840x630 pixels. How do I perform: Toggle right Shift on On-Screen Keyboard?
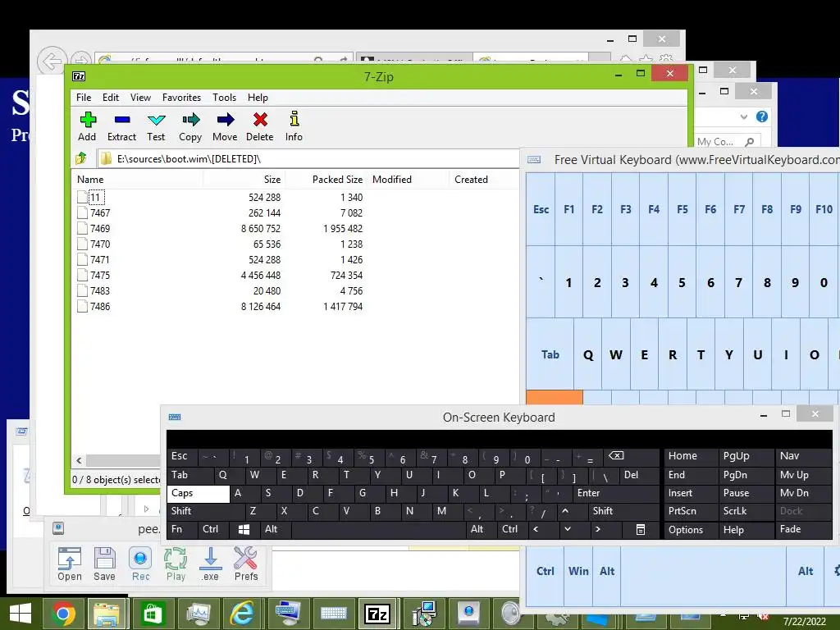point(624,511)
